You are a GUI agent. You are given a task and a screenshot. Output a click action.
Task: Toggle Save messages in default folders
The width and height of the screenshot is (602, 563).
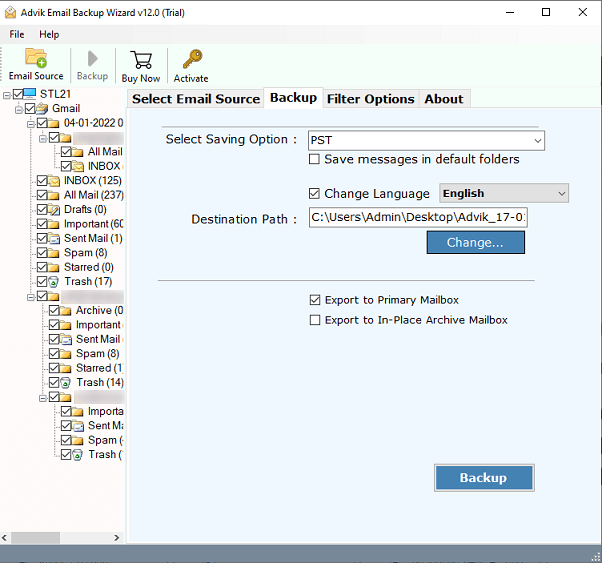[x=314, y=159]
